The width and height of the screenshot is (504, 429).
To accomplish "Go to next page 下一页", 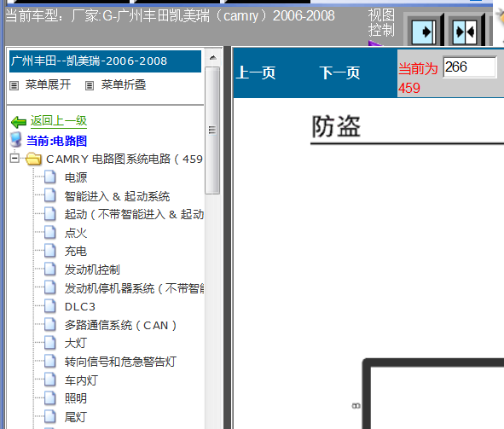I will click(339, 72).
